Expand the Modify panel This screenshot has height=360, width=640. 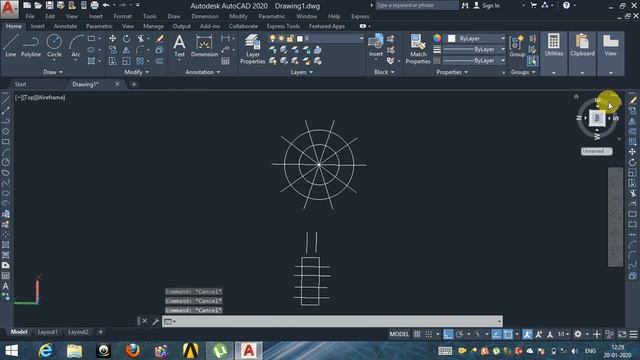click(137, 72)
